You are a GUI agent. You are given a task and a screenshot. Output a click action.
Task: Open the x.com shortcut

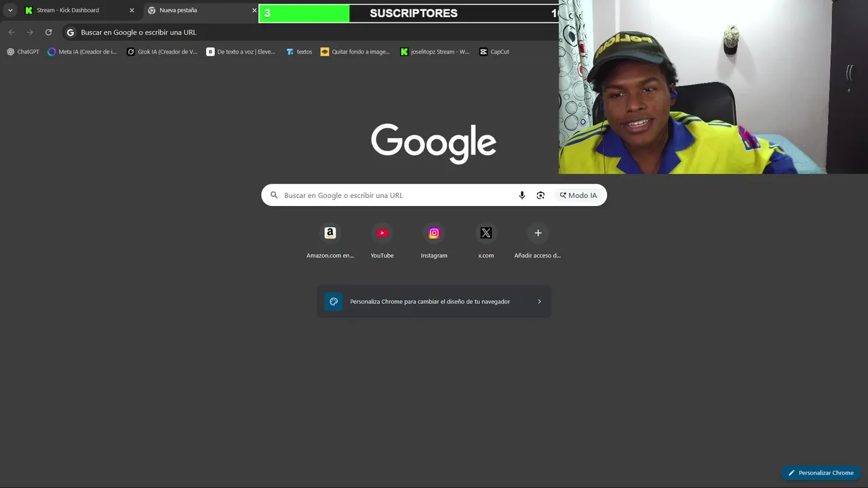(486, 241)
